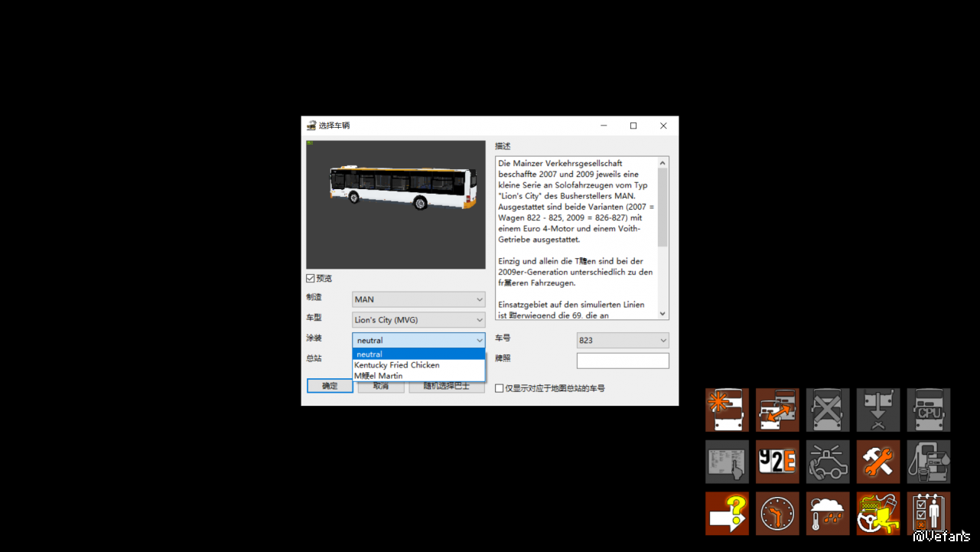Click the description text scrollbar down arrow
The image size is (980, 552).
(663, 314)
